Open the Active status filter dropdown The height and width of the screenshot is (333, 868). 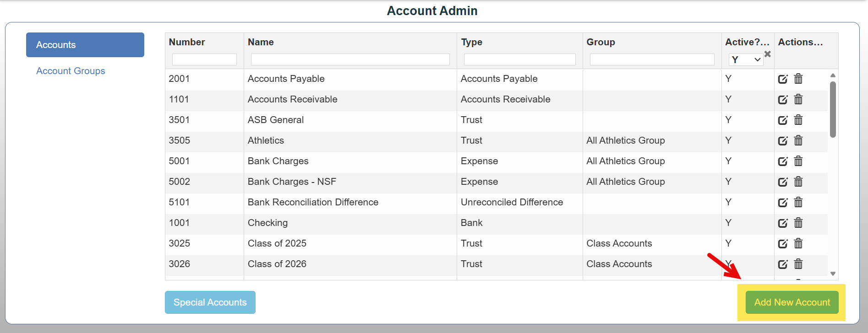746,59
